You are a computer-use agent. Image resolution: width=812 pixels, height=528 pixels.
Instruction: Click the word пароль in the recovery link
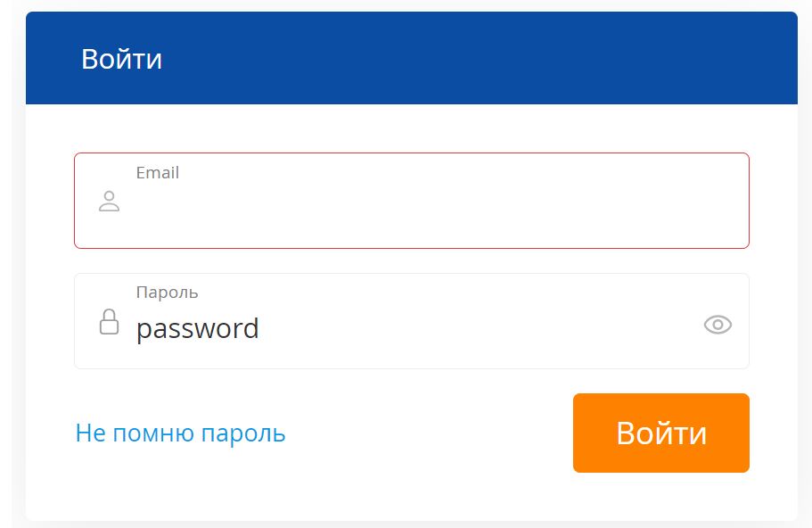242,434
